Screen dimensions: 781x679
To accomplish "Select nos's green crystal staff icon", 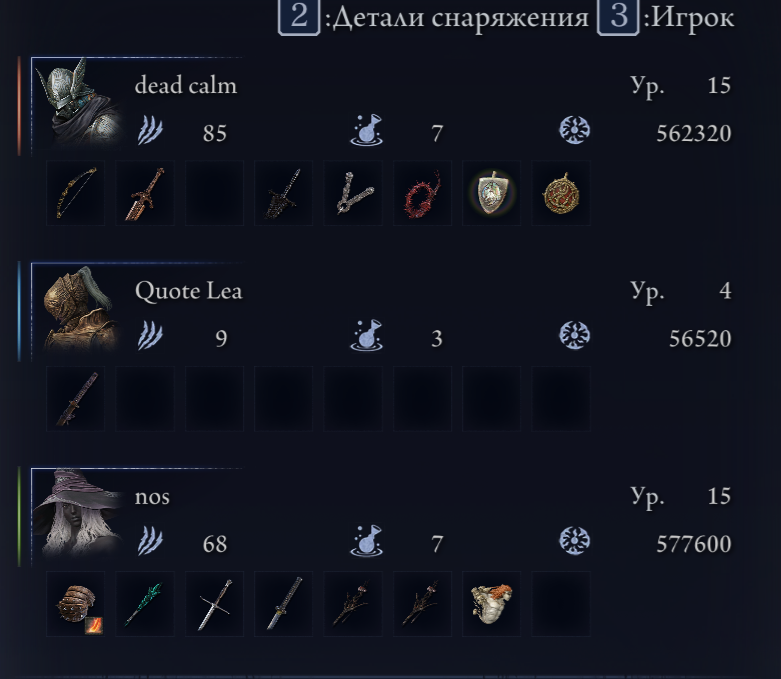I will click(145, 604).
